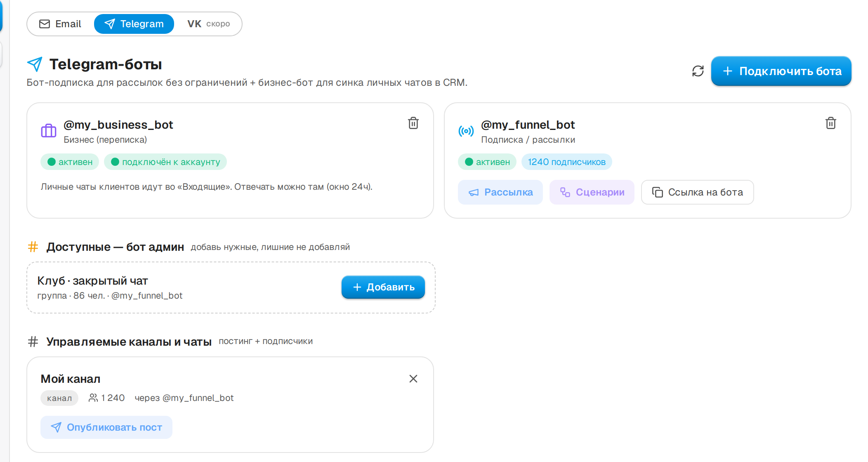Viewport: 868px width, 462px height.
Task: Click Опубликовать пост in Мой канал
Action: click(106, 427)
